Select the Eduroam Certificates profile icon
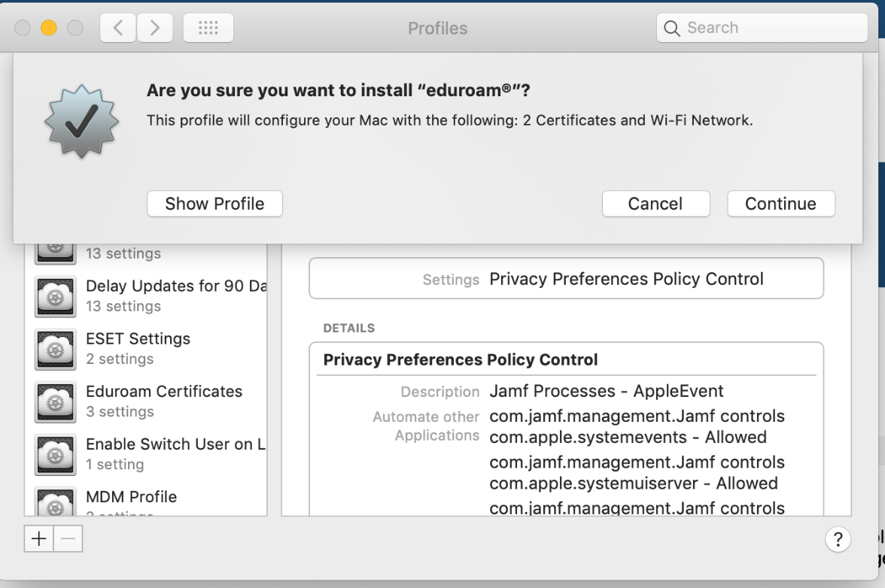Screen dimensions: 885x588 click(x=56, y=402)
